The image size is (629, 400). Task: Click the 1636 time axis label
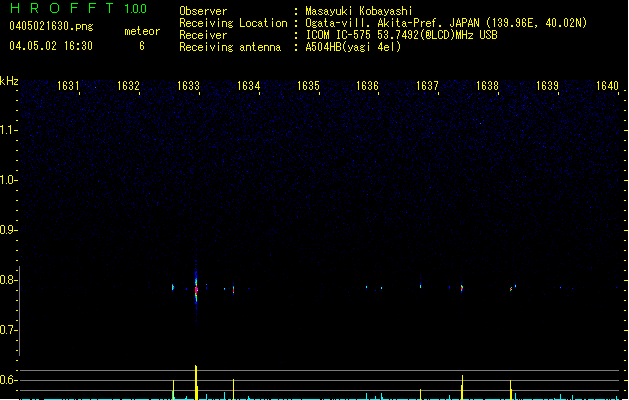click(x=367, y=86)
